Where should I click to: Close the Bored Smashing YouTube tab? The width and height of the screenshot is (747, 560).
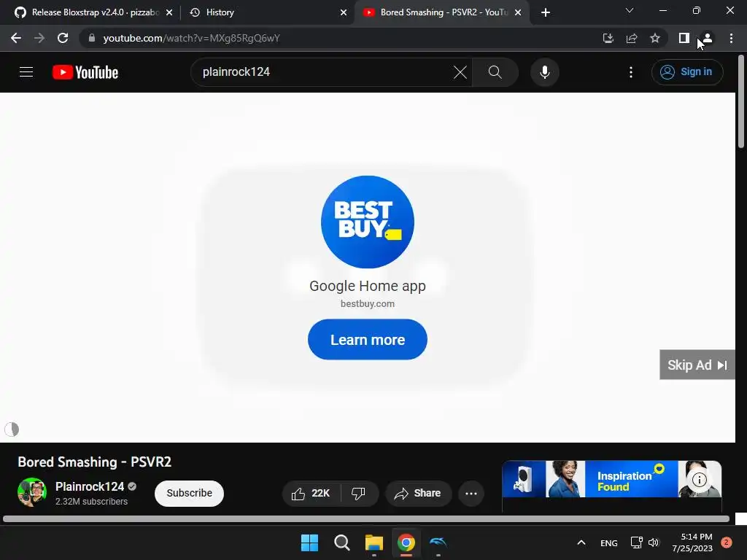click(518, 12)
